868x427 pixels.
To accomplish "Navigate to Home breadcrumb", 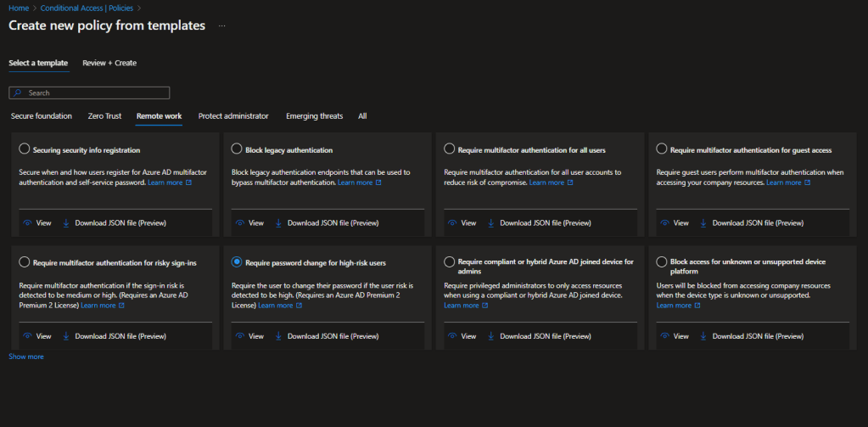I will coord(19,8).
